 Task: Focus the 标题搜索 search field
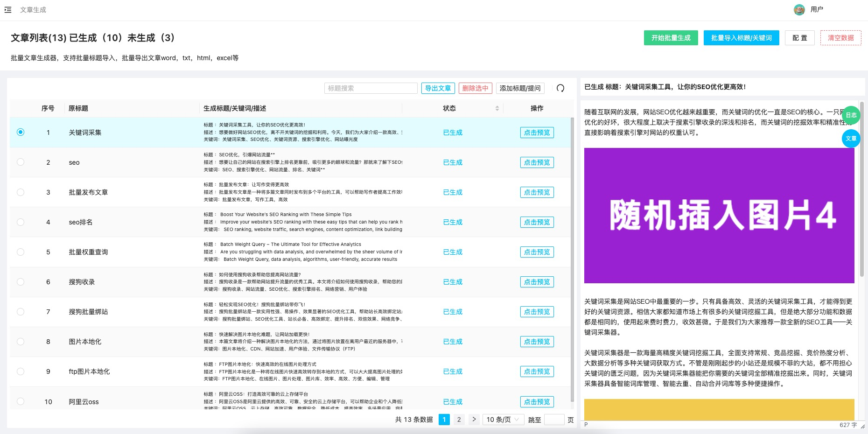371,88
